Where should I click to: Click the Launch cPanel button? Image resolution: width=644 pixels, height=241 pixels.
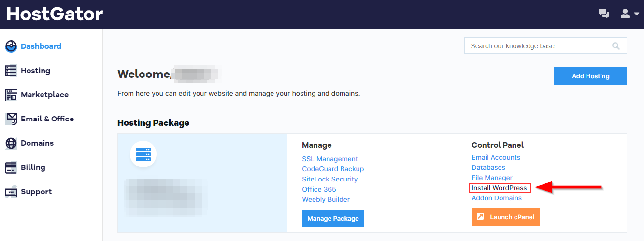pyautogui.click(x=505, y=217)
